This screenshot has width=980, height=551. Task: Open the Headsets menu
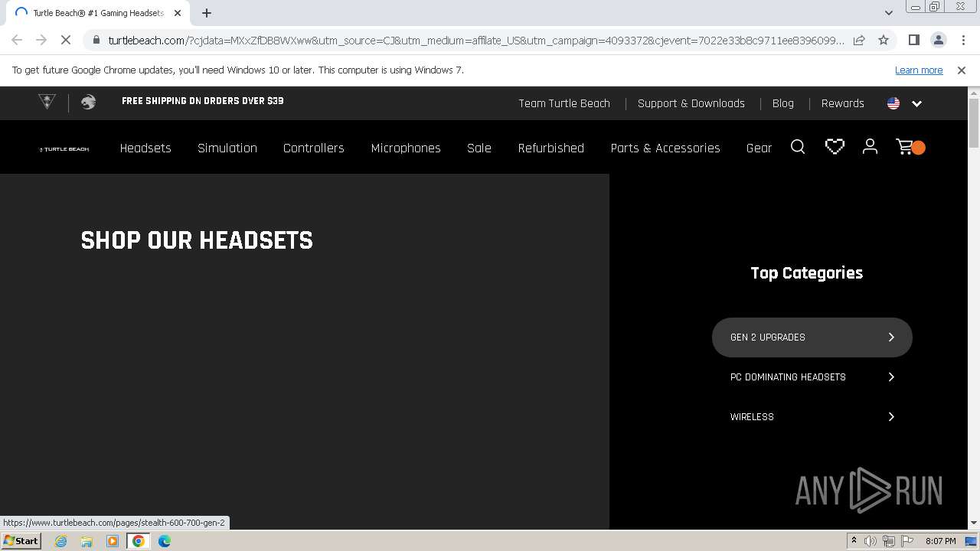[145, 148]
